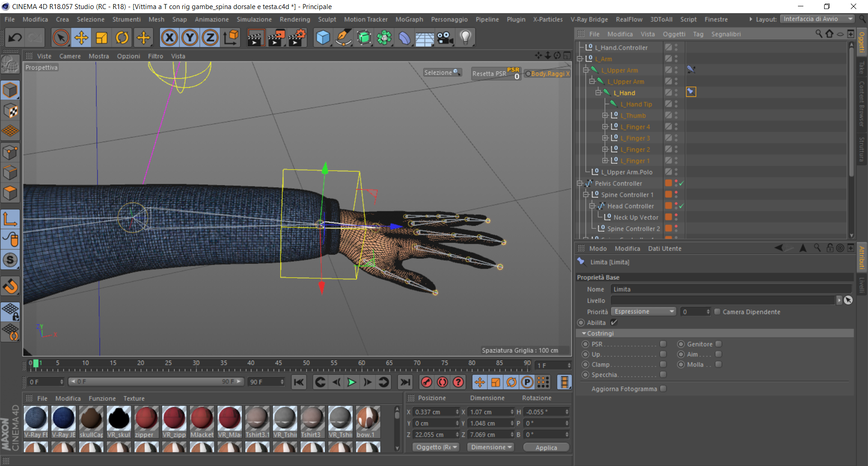Click Record Active Objects keyframe button
The width and height of the screenshot is (868, 466).
[426, 382]
